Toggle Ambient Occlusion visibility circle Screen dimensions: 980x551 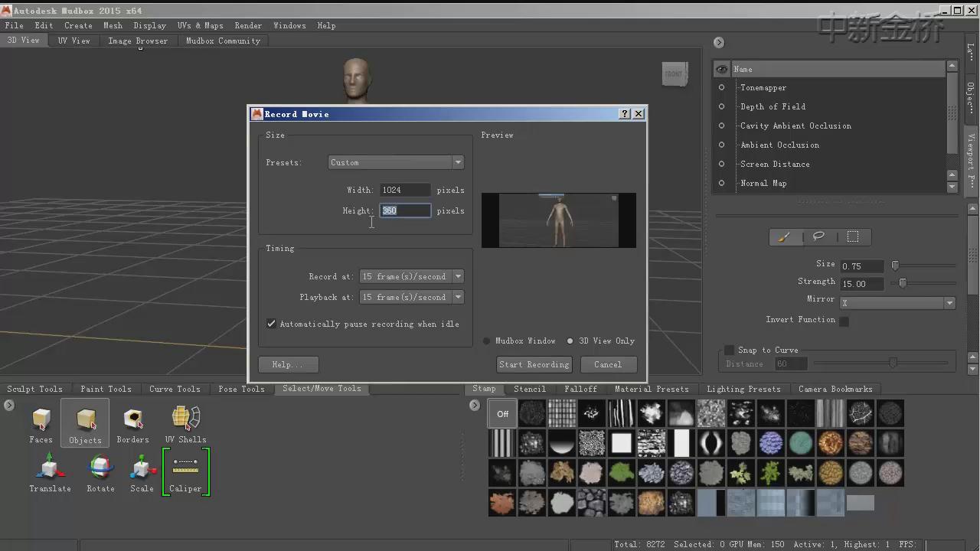pyautogui.click(x=721, y=145)
